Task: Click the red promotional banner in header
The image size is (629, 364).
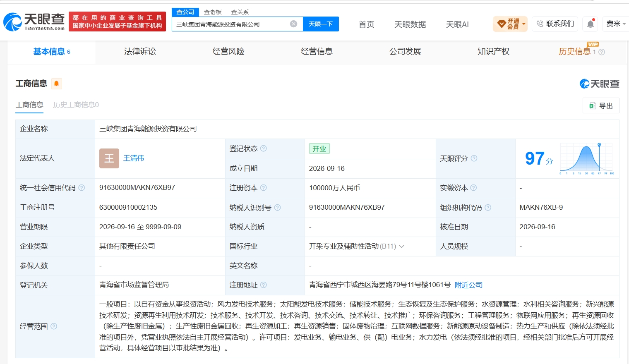Action: click(x=117, y=22)
